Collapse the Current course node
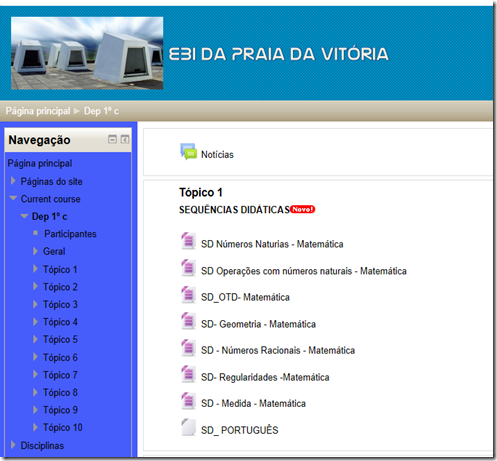This screenshot has height=461, width=497. pos(13,198)
